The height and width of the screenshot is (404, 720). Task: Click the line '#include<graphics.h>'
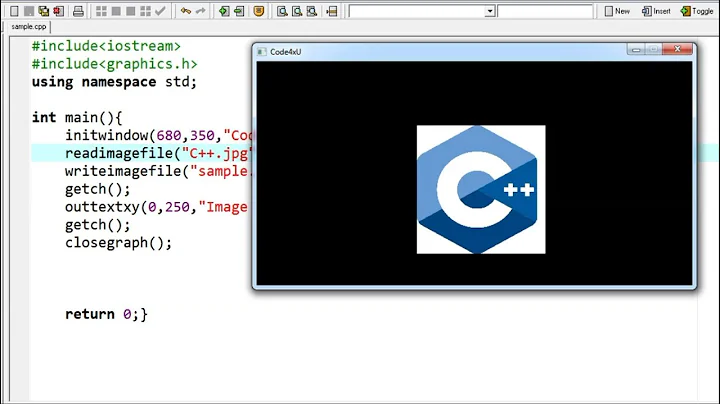point(114,64)
